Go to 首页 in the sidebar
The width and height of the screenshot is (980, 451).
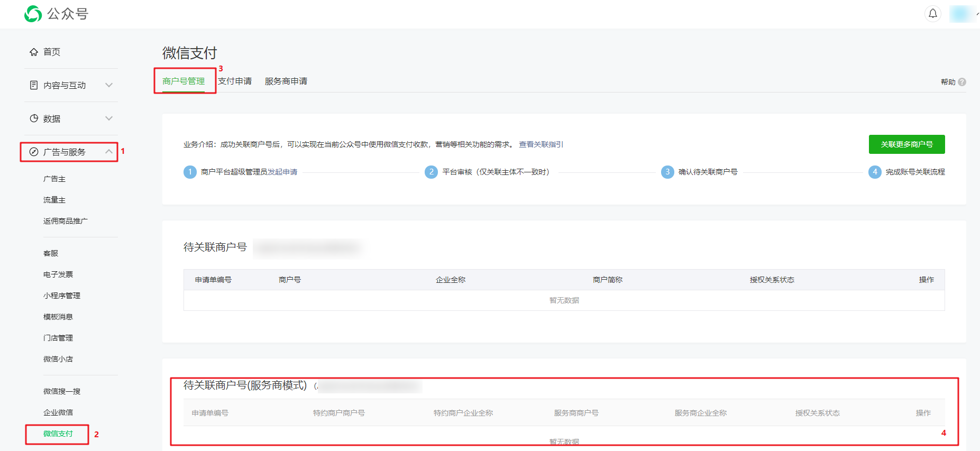52,52
